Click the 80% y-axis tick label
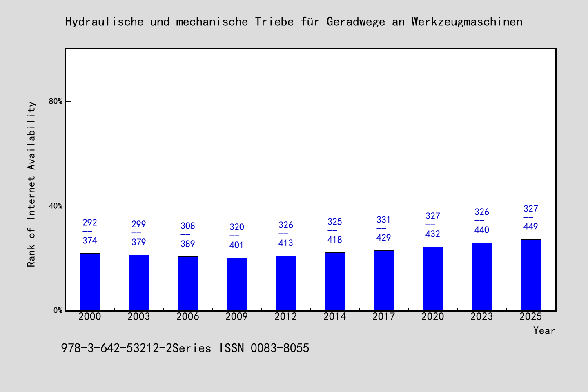 pos(56,101)
